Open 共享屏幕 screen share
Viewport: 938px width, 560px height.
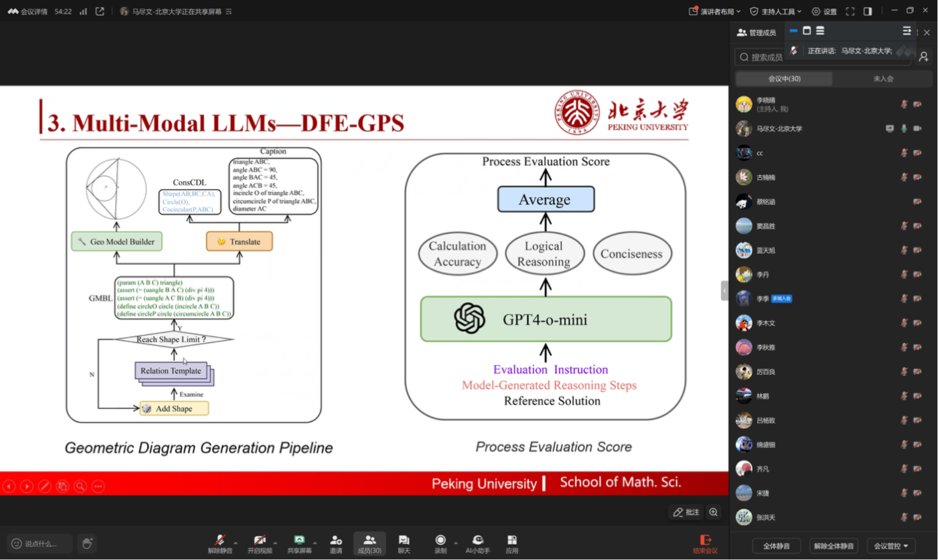coord(299,544)
